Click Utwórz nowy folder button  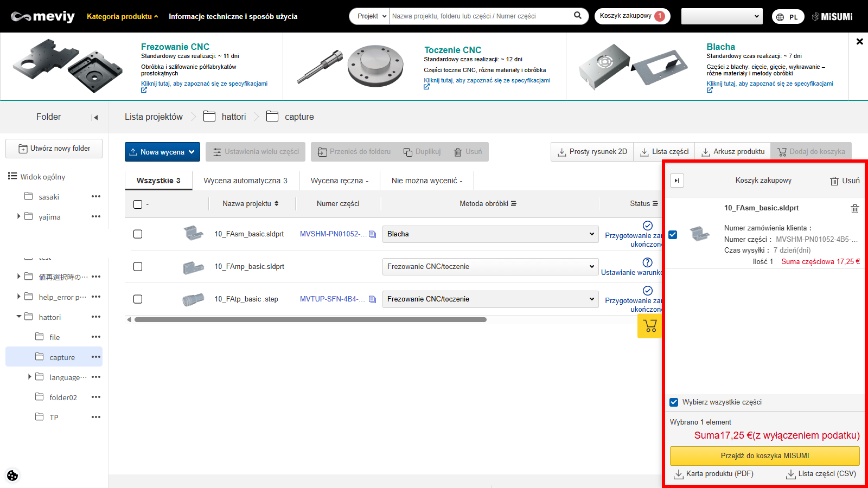(x=54, y=149)
